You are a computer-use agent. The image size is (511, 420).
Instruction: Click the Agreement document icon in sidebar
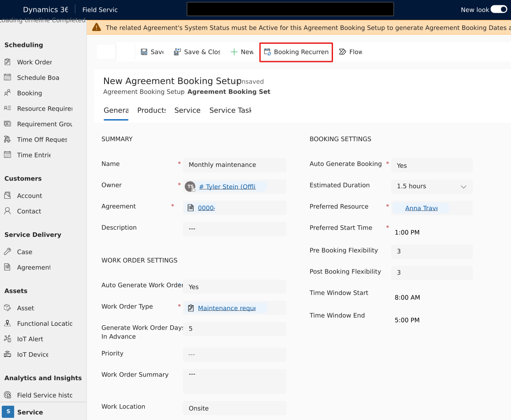pos(8,267)
